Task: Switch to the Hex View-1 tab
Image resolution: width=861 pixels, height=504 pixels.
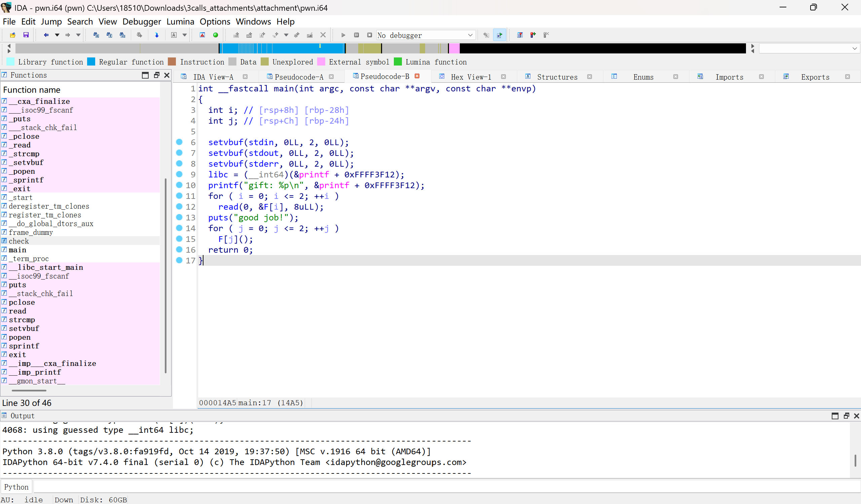Action: (x=471, y=77)
